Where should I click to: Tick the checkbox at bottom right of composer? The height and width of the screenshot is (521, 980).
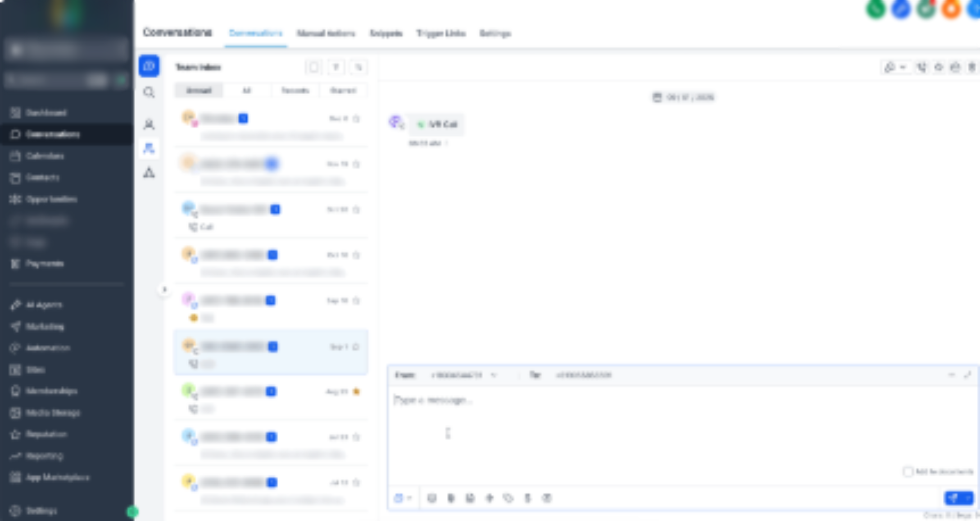pos(908,472)
